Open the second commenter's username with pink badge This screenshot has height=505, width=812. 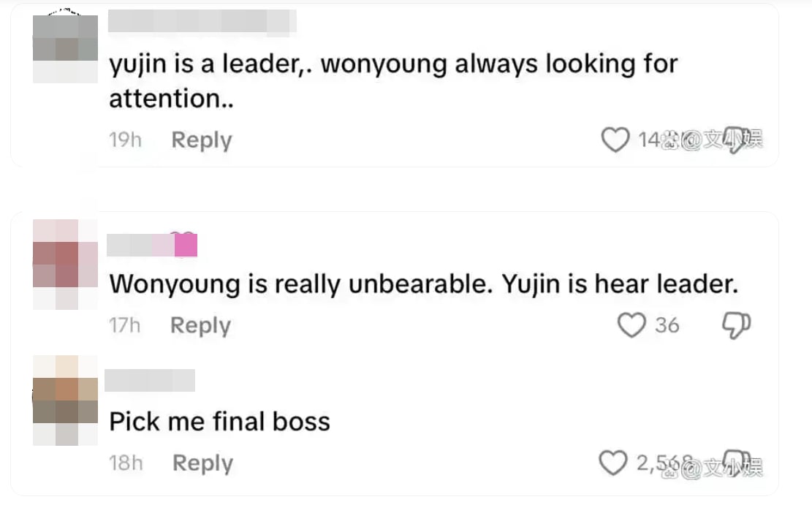(152, 245)
